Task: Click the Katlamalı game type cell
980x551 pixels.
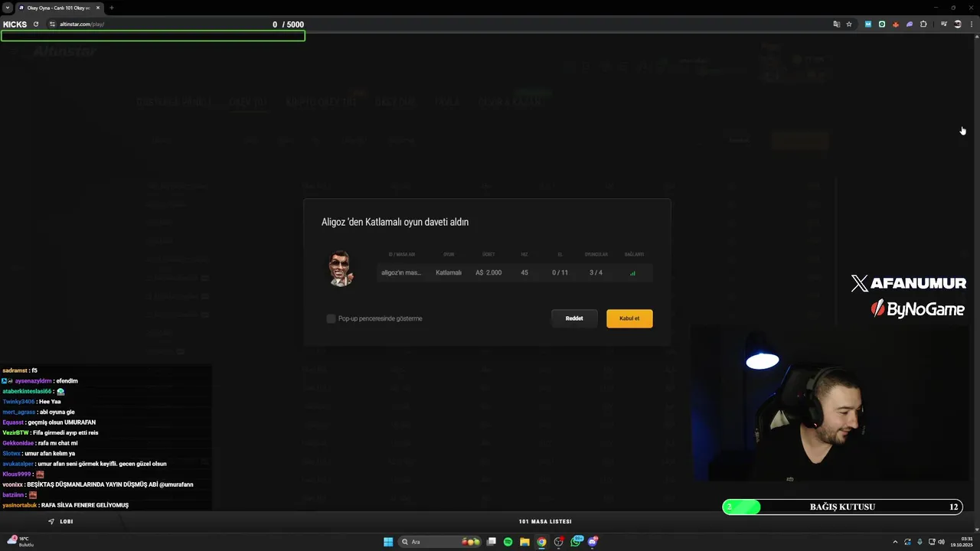Action: 449,272
